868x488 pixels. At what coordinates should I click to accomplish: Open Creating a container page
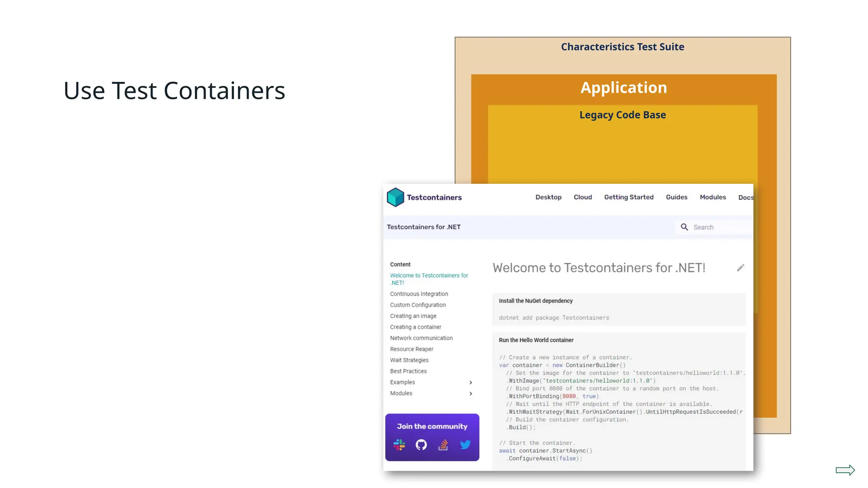click(x=415, y=327)
